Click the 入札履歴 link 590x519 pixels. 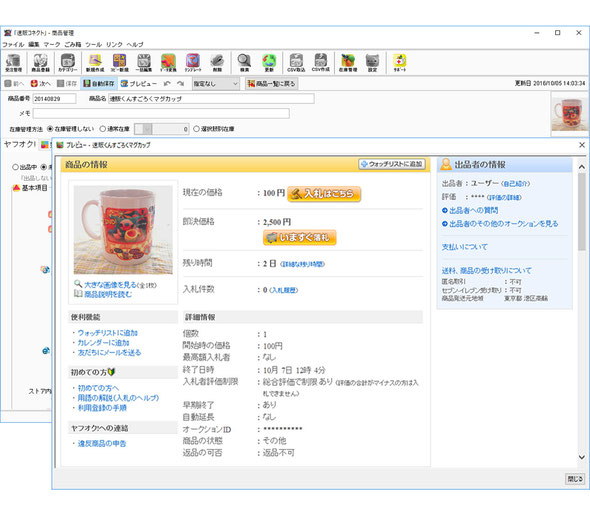pyautogui.click(x=284, y=290)
